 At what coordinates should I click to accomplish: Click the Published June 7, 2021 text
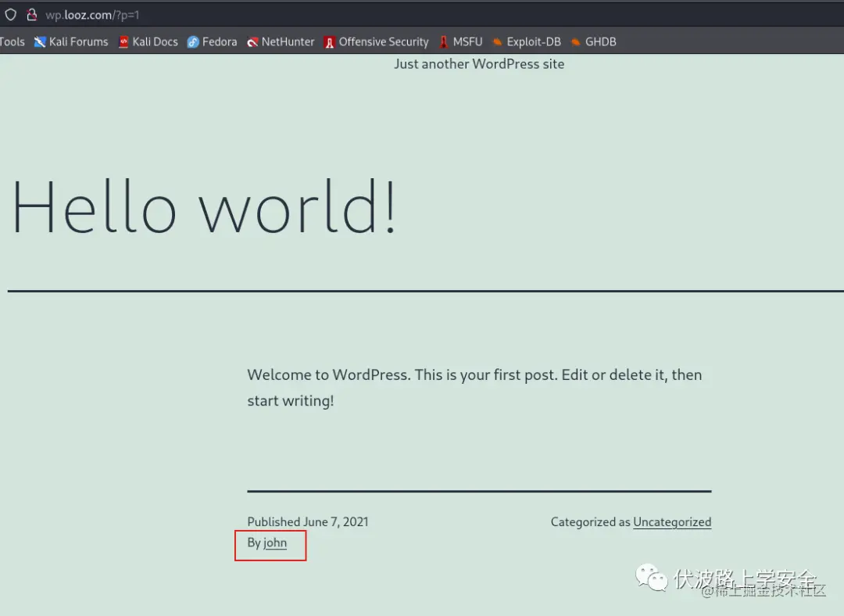308,521
